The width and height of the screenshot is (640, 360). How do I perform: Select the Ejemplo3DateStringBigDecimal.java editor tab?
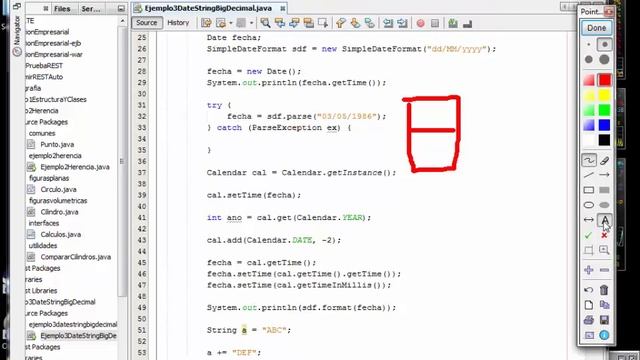[x=208, y=8]
